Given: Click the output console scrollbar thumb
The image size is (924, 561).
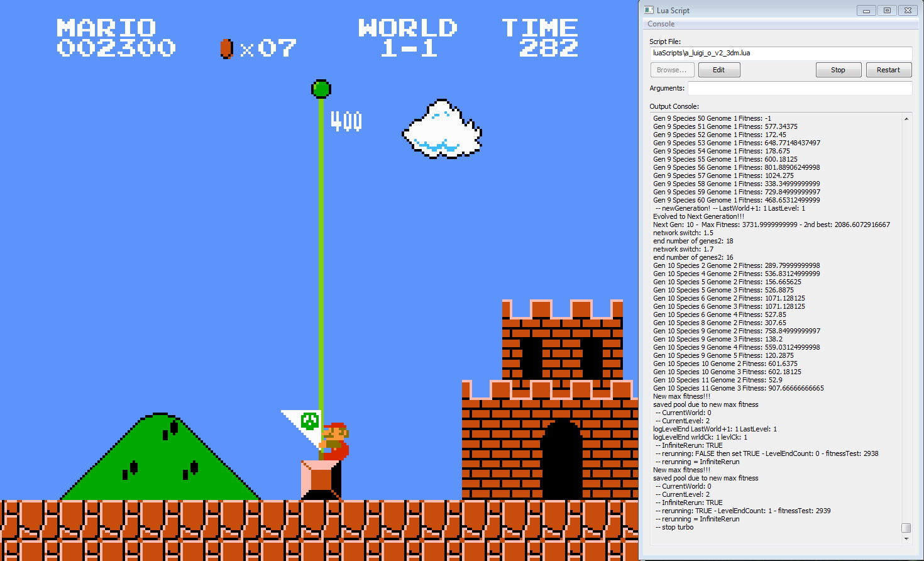Looking at the screenshot, I should 906,528.
